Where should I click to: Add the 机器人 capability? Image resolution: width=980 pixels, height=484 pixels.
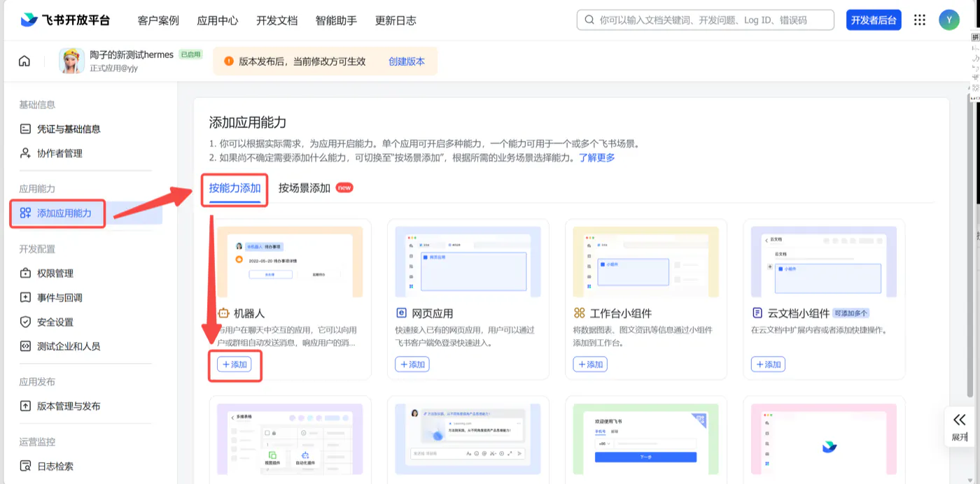click(x=234, y=364)
